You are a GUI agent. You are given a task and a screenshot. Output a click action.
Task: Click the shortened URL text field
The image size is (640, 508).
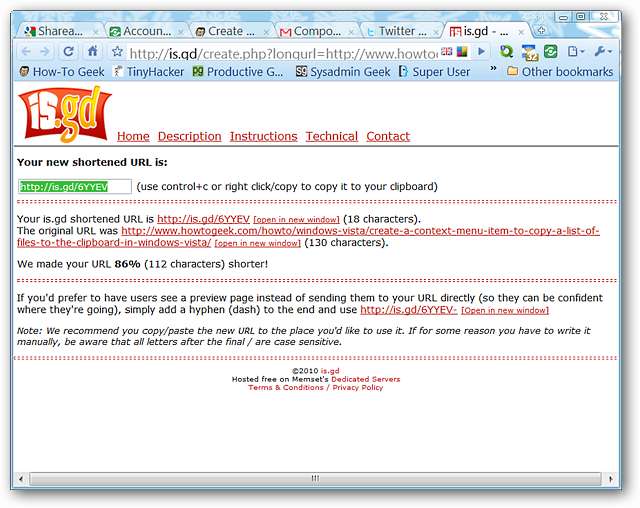coord(75,186)
